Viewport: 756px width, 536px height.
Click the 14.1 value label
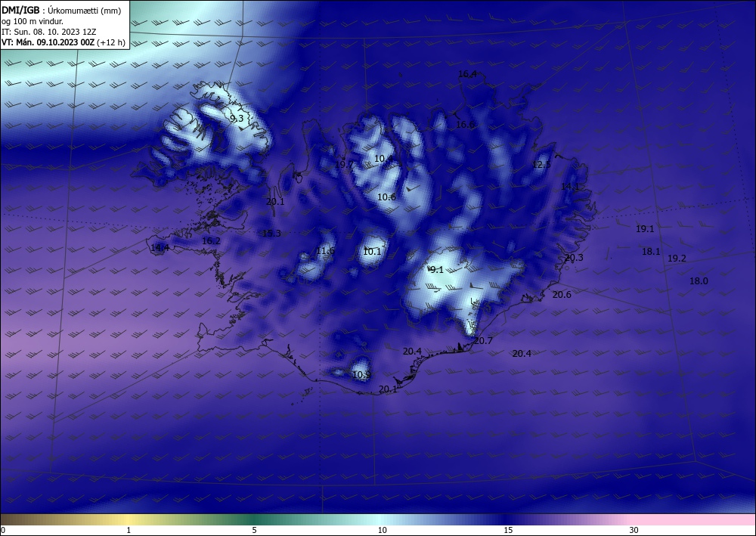pos(569,186)
